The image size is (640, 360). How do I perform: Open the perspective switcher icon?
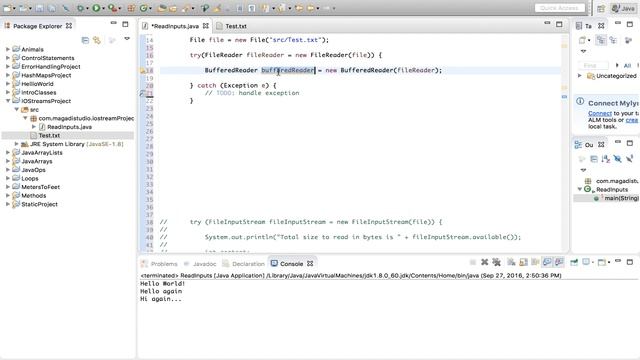pyautogui.click(x=601, y=8)
